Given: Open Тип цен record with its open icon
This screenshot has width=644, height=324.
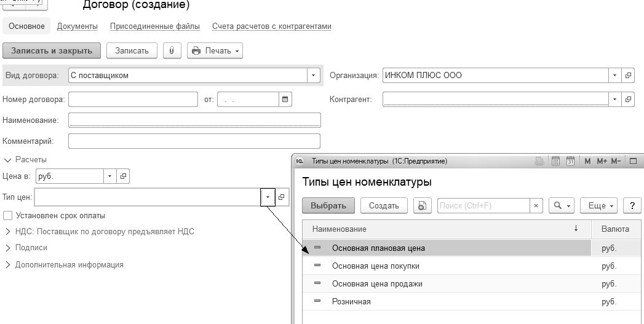Looking at the screenshot, I should (x=281, y=197).
